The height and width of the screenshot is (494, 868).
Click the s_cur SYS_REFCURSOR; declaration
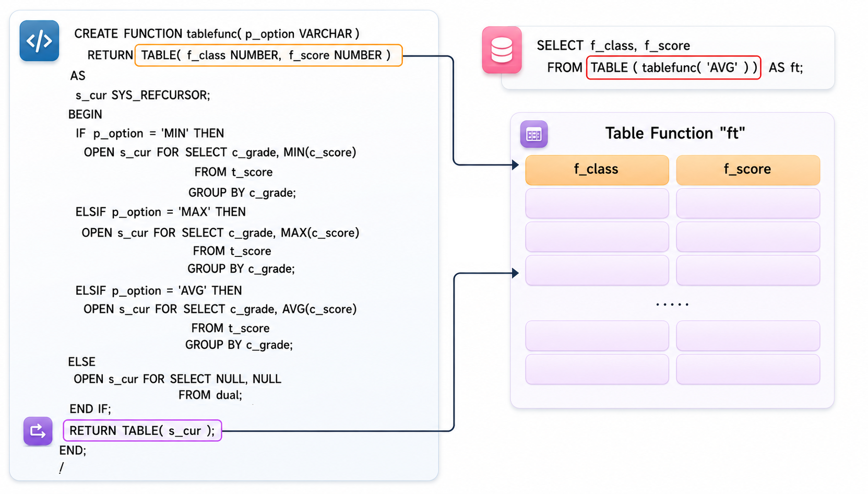[143, 96]
